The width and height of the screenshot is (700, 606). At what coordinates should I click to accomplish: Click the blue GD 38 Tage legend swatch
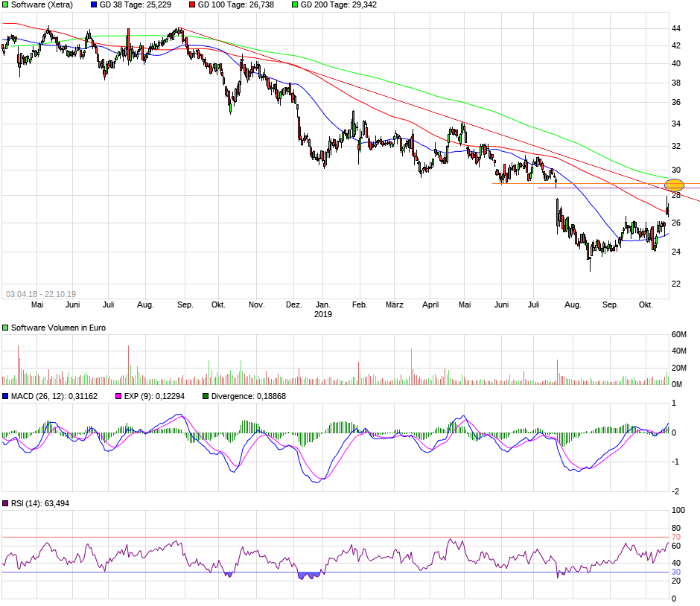point(94,5)
